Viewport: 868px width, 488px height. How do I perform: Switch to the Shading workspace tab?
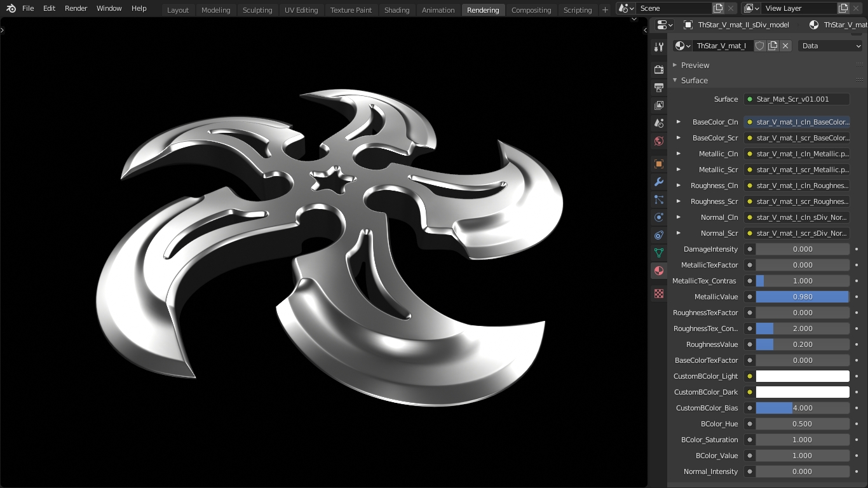[x=397, y=10]
